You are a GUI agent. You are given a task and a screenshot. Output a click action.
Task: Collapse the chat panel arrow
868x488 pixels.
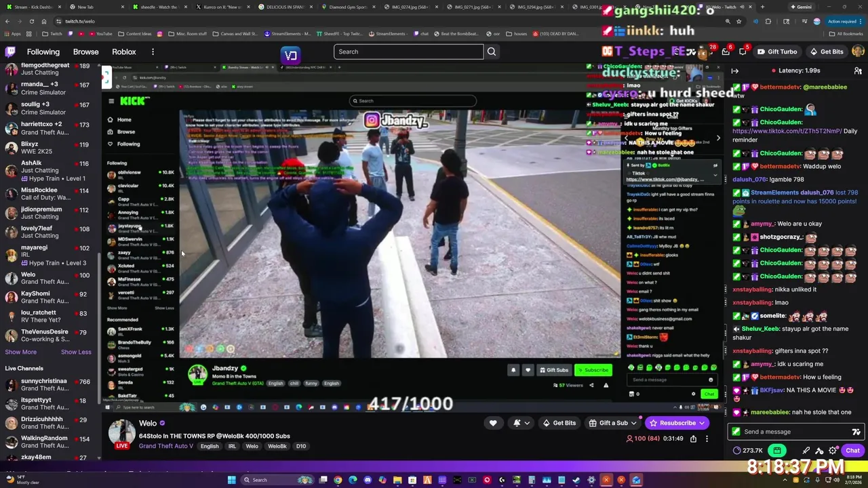point(734,70)
